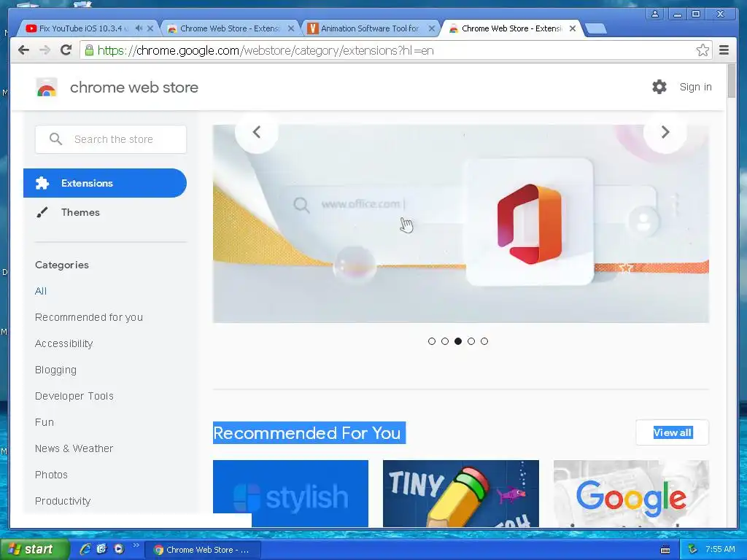Show previous carousel slide
747x560 pixels.
coord(256,132)
